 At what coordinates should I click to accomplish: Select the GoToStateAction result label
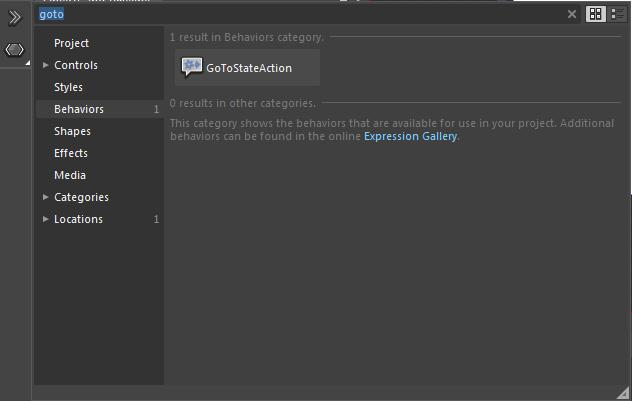[249, 68]
